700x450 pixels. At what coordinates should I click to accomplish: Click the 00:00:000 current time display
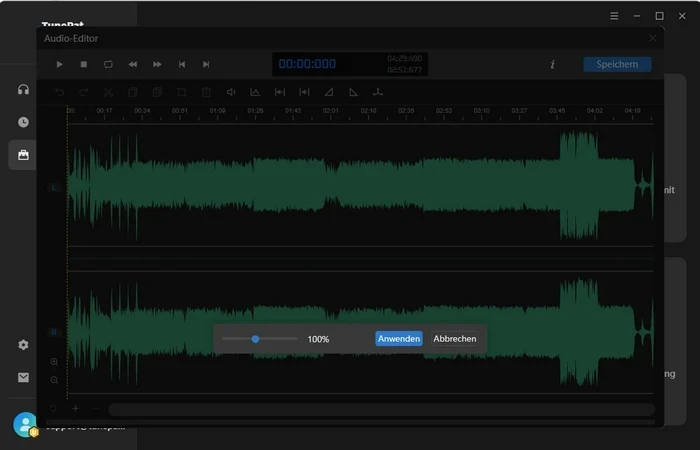coord(307,64)
